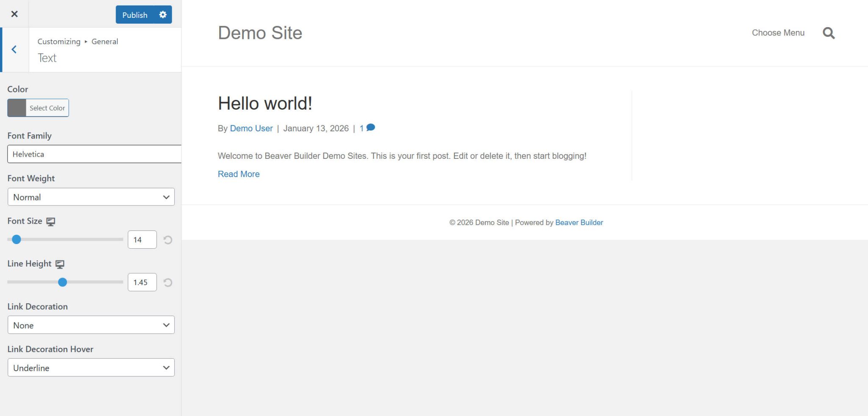Image resolution: width=868 pixels, height=416 pixels.
Task: Go back using the left chevron arrow
Action: (x=14, y=50)
